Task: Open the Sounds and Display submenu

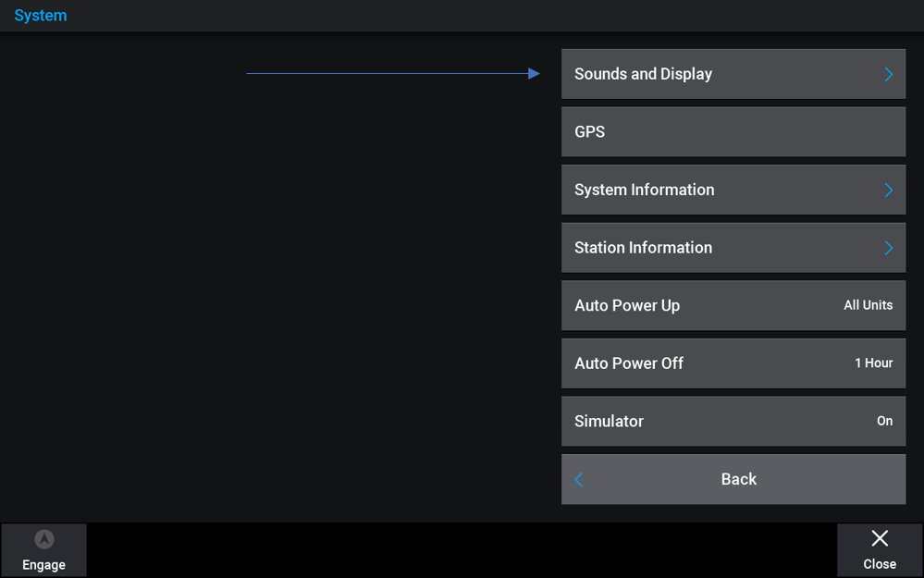Action: pos(733,74)
